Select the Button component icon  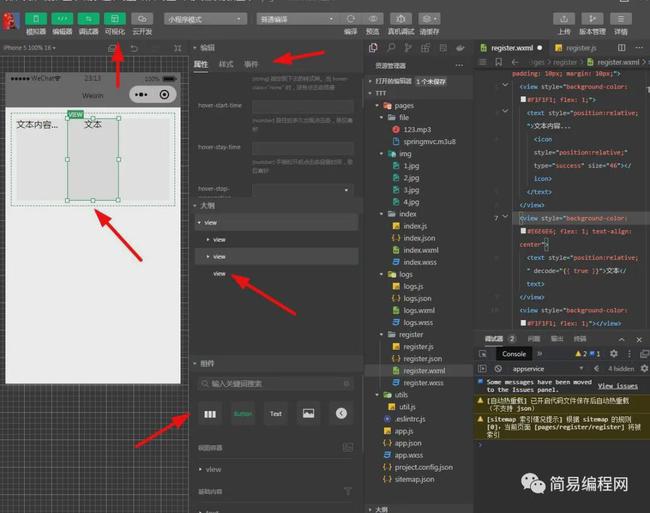click(x=243, y=413)
